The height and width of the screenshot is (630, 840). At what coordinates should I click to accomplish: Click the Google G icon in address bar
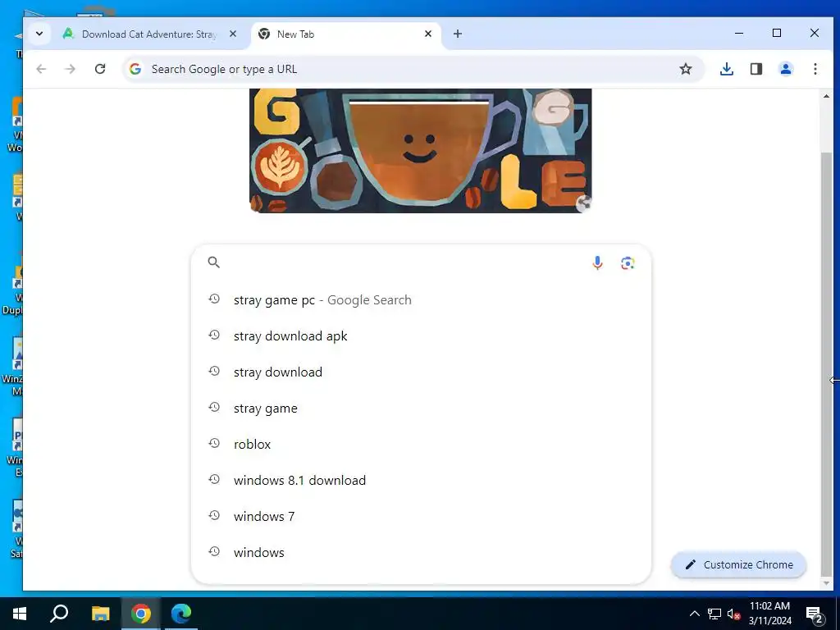pyautogui.click(x=135, y=69)
